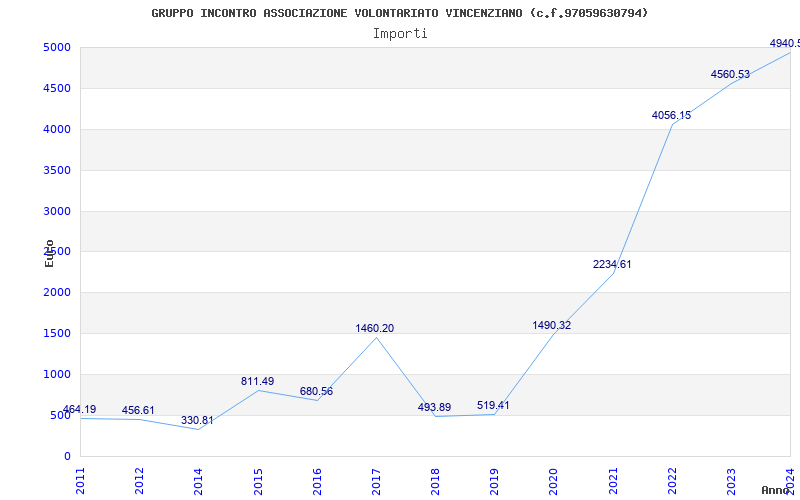Click the 2024 x-axis year label
Image resolution: width=800 pixels, height=500 pixels.
point(790,481)
